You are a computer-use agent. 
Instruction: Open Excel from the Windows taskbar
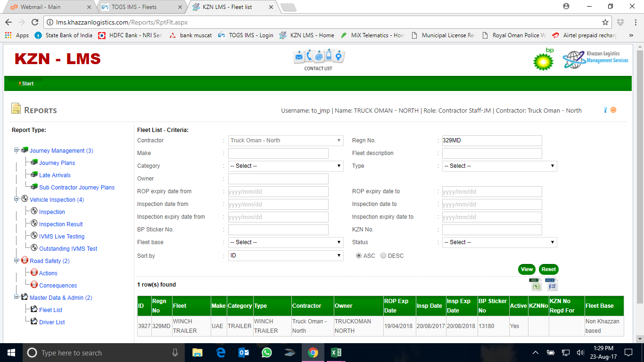click(x=336, y=353)
